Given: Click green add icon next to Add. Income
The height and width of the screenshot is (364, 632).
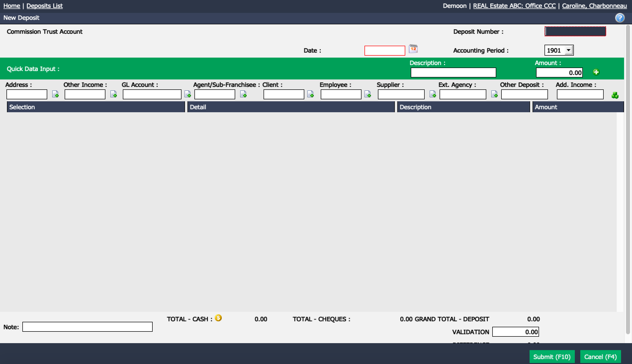Looking at the screenshot, I should tap(615, 95).
